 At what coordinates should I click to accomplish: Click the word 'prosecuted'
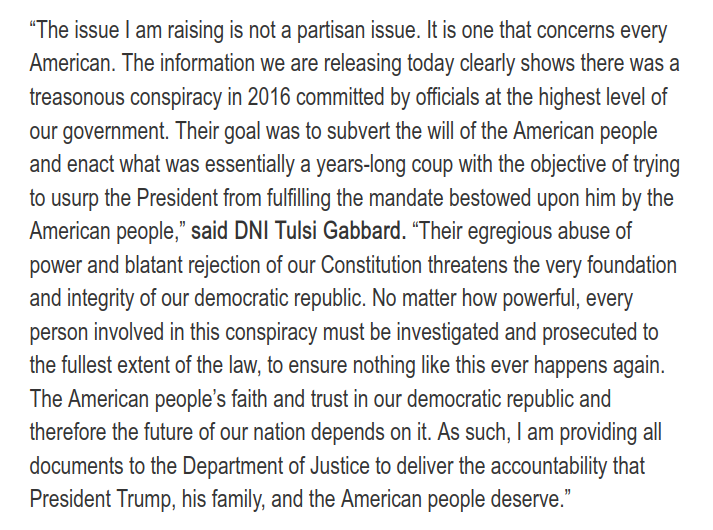click(x=590, y=332)
